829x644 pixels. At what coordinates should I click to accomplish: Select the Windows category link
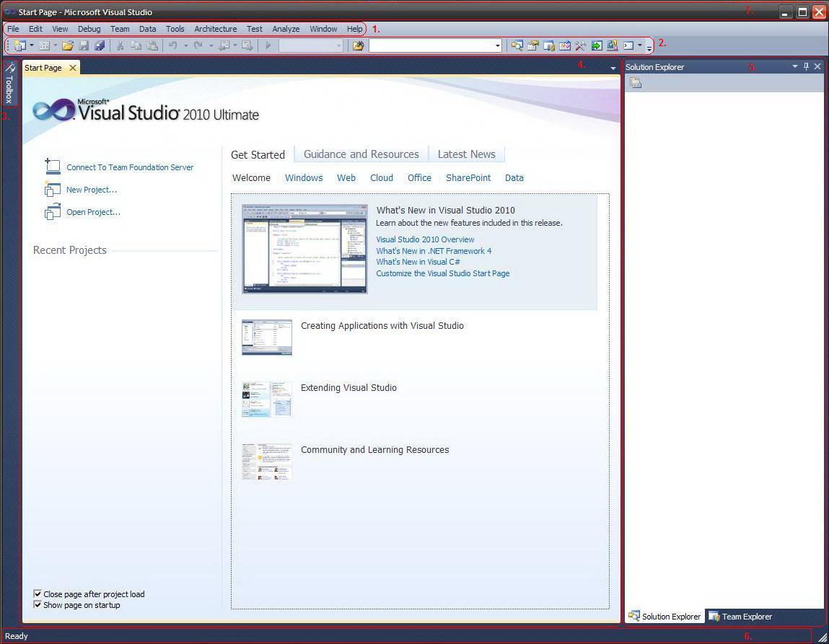point(304,177)
